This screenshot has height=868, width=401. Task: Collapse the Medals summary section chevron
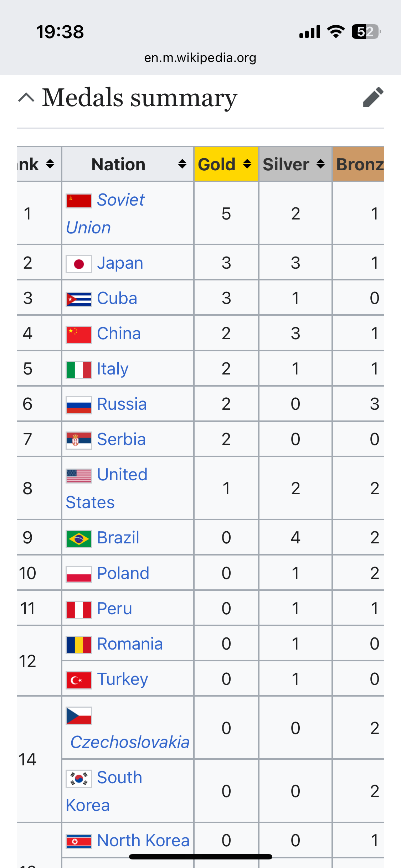[26, 97]
